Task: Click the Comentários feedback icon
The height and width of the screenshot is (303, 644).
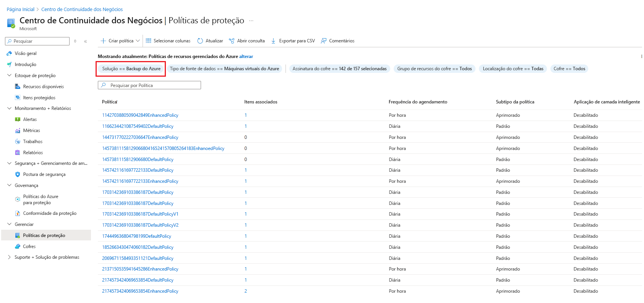Action: click(324, 41)
